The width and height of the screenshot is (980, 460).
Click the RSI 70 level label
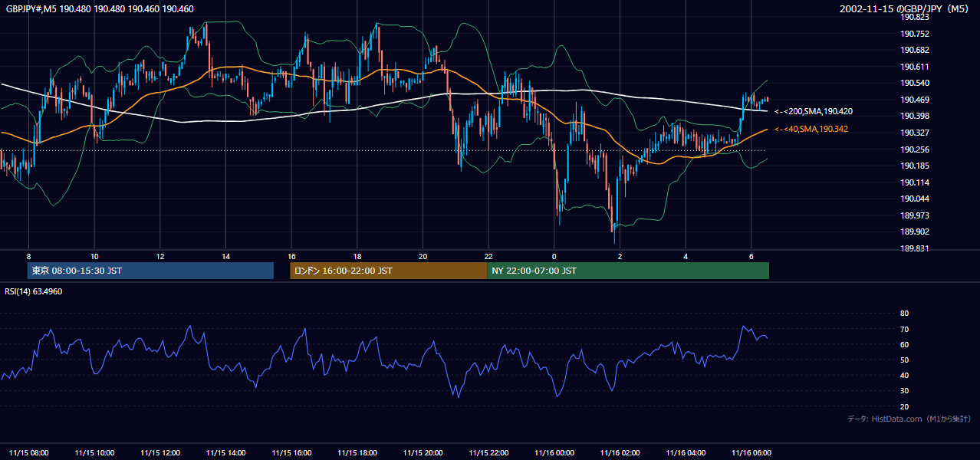(904, 329)
